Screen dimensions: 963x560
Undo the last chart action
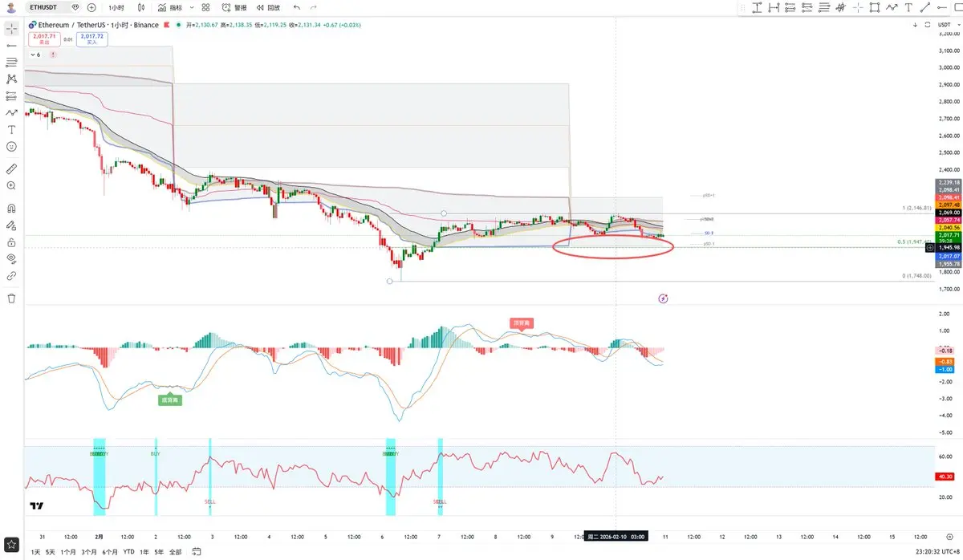(296, 7)
